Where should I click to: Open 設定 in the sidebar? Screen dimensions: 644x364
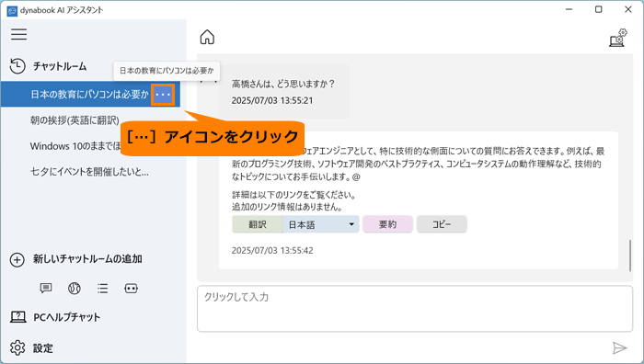[x=43, y=348]
